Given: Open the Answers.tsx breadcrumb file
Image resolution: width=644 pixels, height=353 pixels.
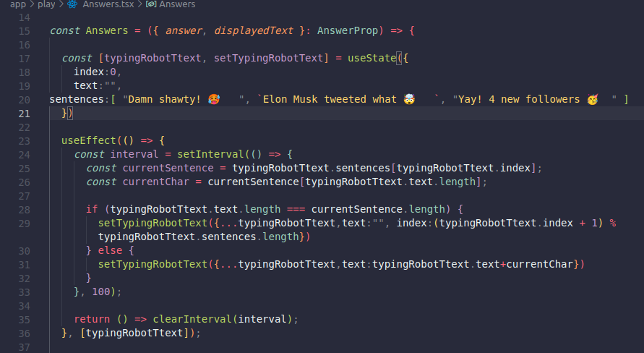Looking at the screenshot, I should point(108,4).
